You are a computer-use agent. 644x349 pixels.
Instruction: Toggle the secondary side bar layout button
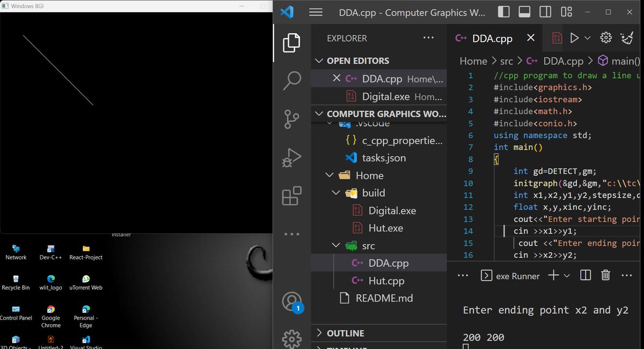pos(545,12)
